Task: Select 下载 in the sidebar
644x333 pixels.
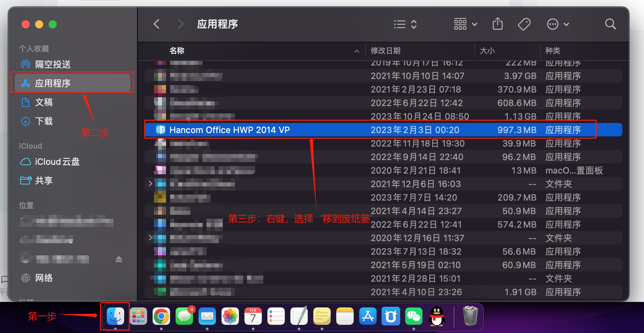Action: (44, 121)
